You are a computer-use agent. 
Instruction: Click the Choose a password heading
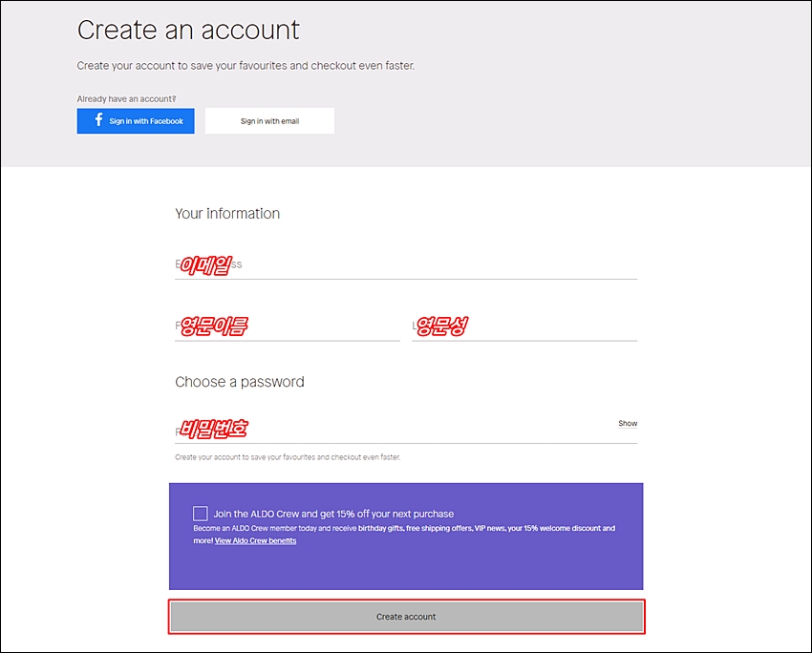point(240,382)
